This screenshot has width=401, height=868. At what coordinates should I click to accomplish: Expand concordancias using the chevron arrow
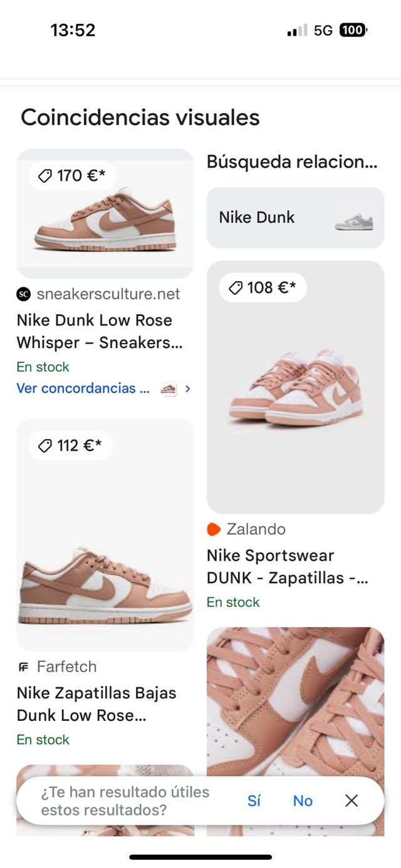(x=187, y=389)
